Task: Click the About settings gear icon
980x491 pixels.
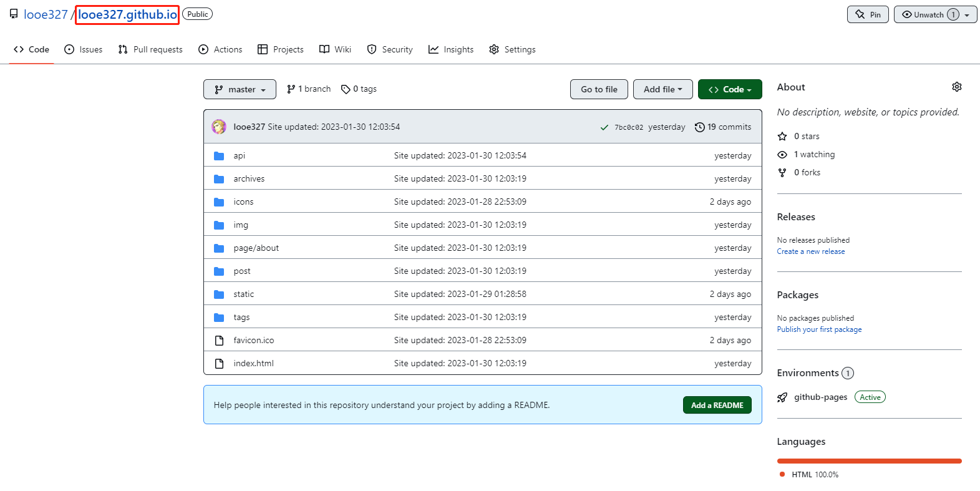Action: (x=956, y=87)
